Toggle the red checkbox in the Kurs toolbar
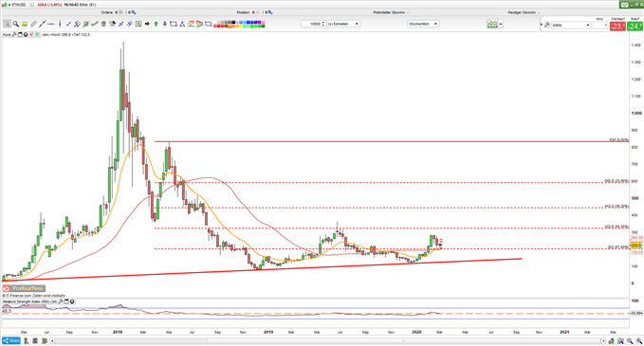Screen dimensions: 644x346 tap(31, 35)
